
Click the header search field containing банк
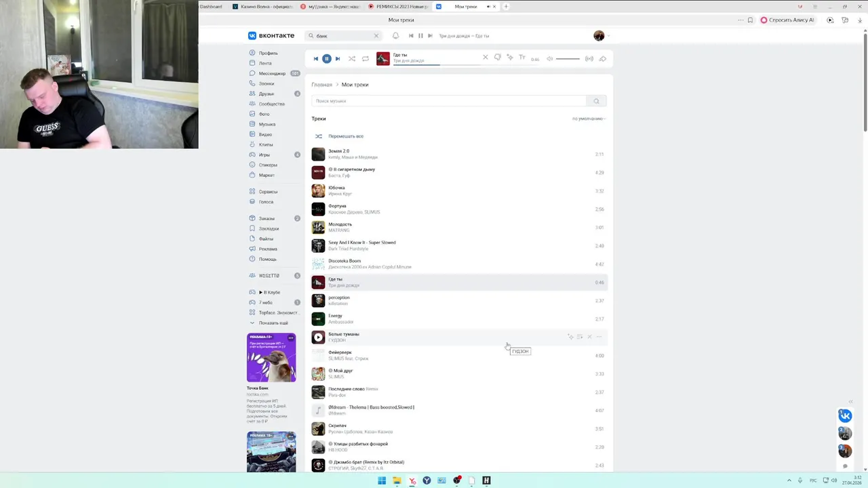[342, 36]
